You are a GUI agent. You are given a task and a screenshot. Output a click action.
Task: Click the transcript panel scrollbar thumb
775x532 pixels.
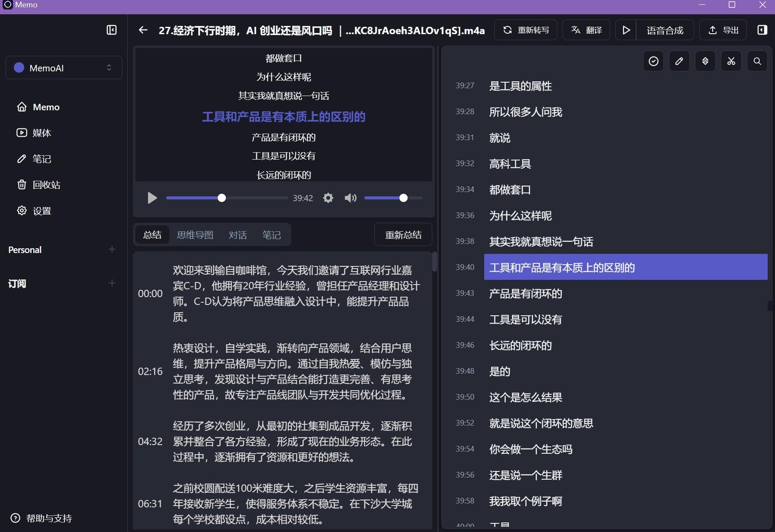coord(770,306)
